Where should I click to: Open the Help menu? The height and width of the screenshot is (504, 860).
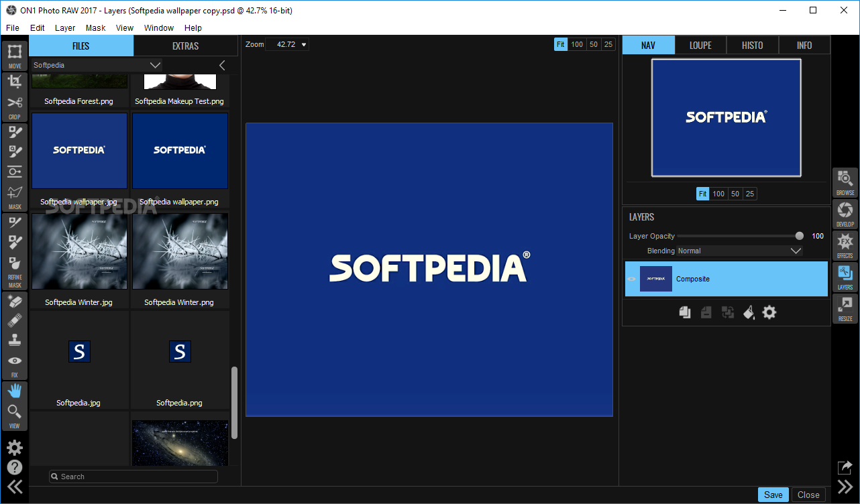pos(193,28)
